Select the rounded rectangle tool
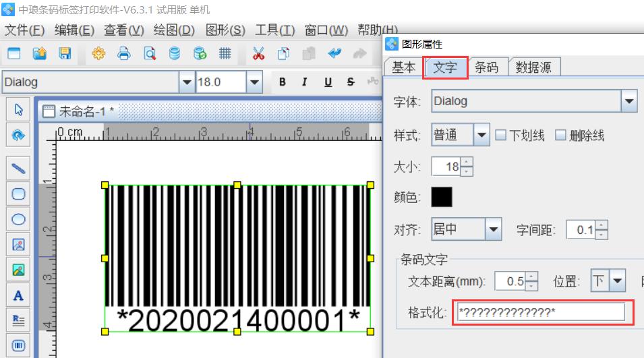The height and width of the screenshot is (358, 644). 18,193
